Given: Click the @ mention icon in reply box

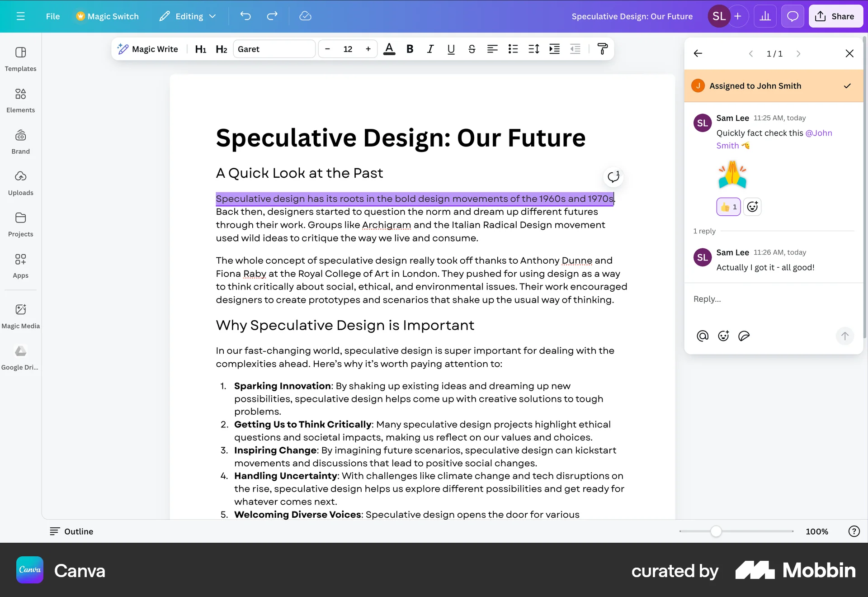Looking at the screenshot, I should point(702,336).
